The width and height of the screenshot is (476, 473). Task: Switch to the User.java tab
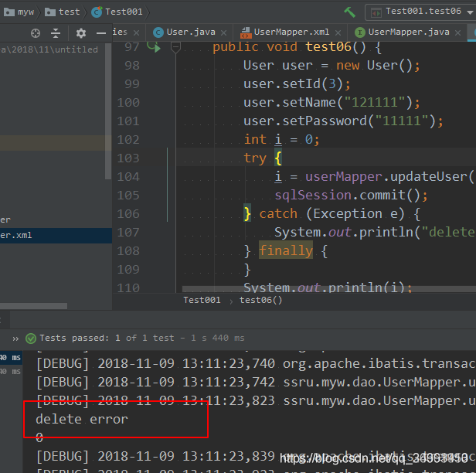point(191,32)
